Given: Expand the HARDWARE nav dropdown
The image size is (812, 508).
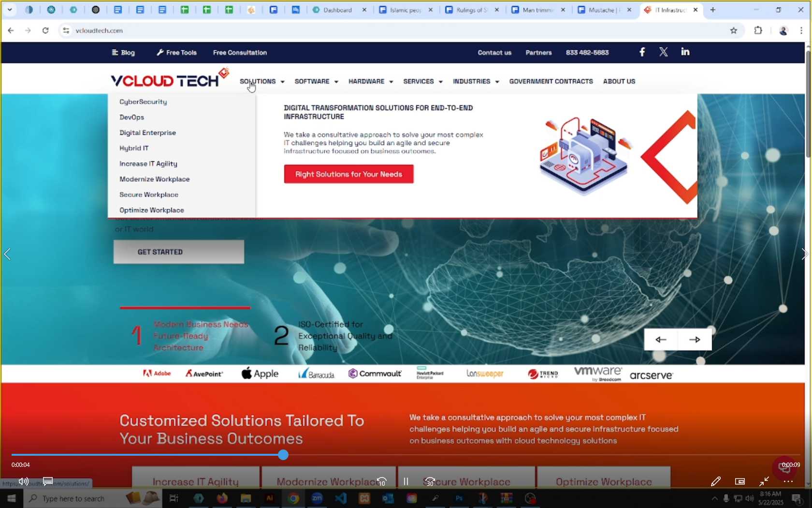Looking at the screenshot, I should tap(371, 81).
